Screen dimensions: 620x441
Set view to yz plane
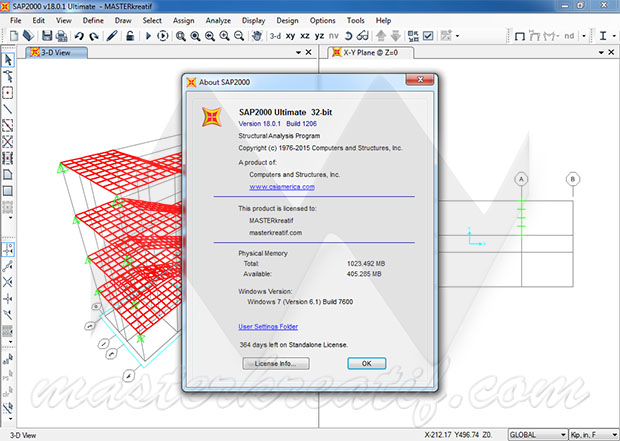click(x=319, y=36)
